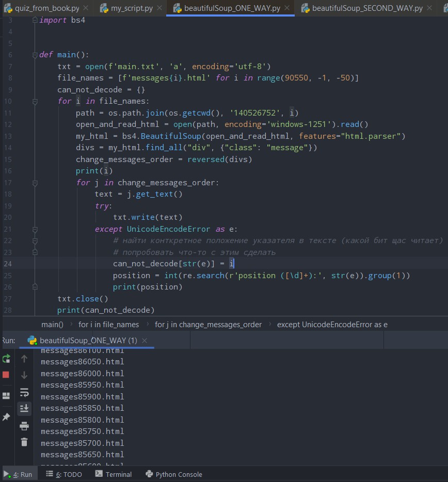Open the 6: TODO tool window
This screenshot has width=448, height=482.
64,474
